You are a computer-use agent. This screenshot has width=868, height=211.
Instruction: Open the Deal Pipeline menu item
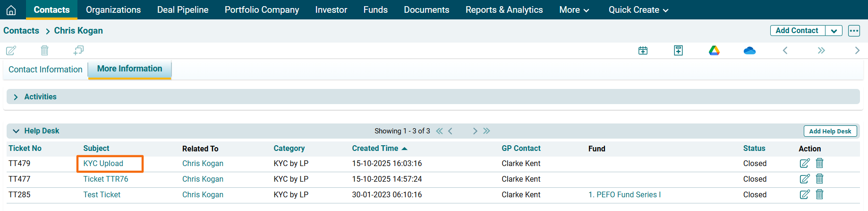click(x=183, y=10)
